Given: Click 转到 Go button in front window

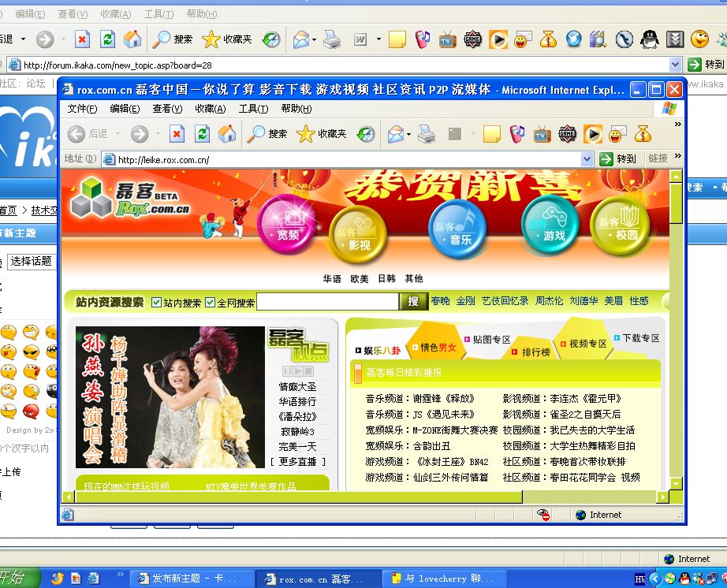Looking at the screenshot, I should (617, 159).
